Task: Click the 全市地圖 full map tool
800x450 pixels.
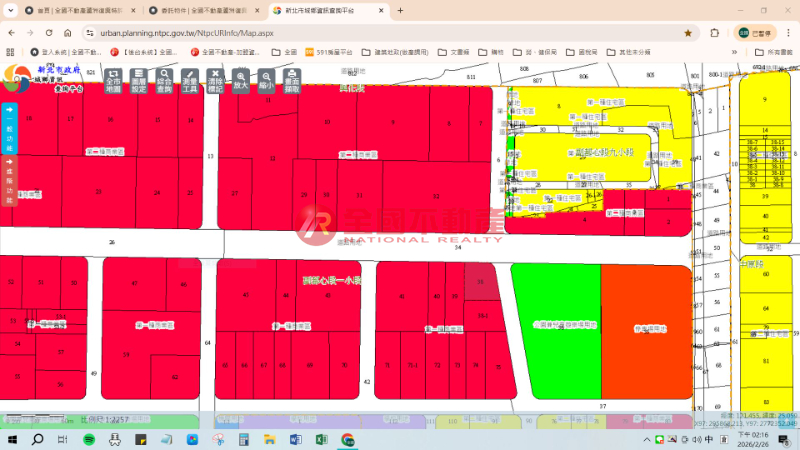Action: coord(113,81)
